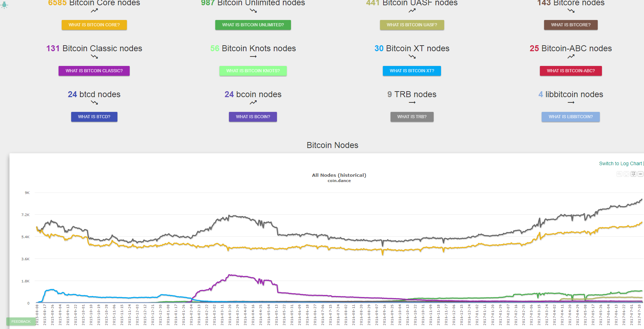Open the What Is Bitcoin-ABC button

pyautogui.click(x=571, y=71)
